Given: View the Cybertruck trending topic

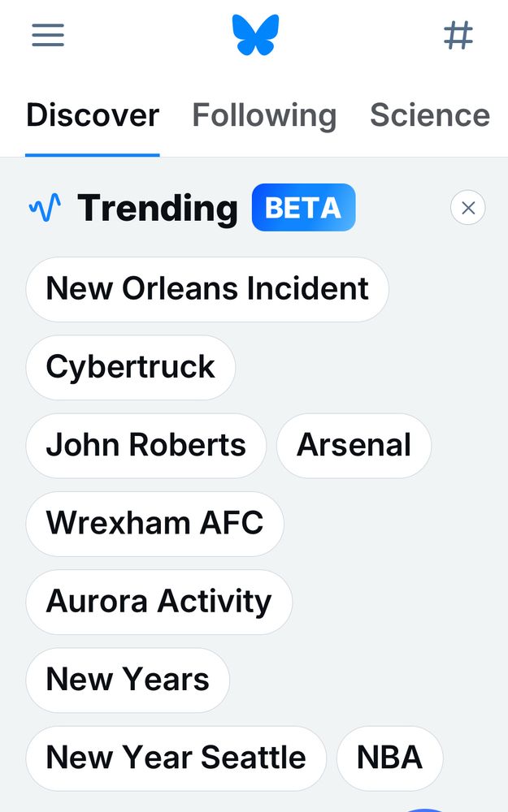Looking at the screenshot, I should click(131, 367).
